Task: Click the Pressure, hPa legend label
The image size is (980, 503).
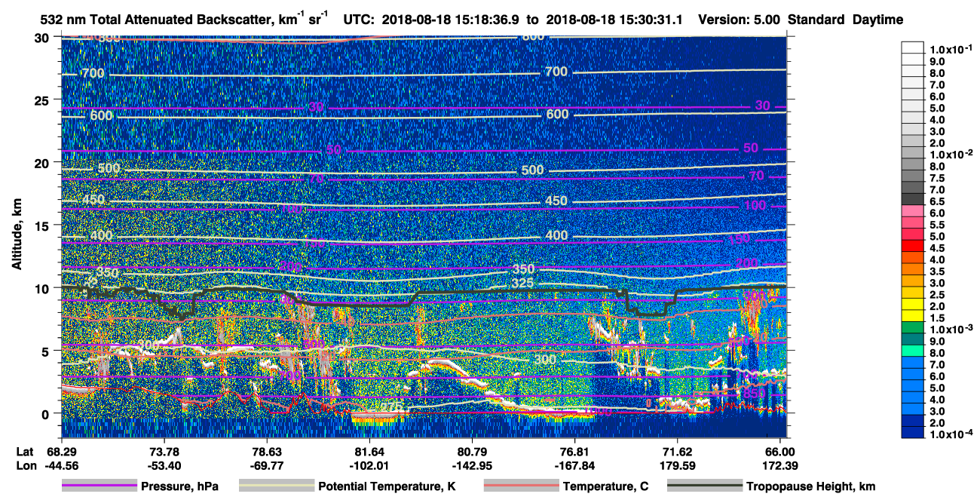Action: pyautogui.click(x=179, y=487)
